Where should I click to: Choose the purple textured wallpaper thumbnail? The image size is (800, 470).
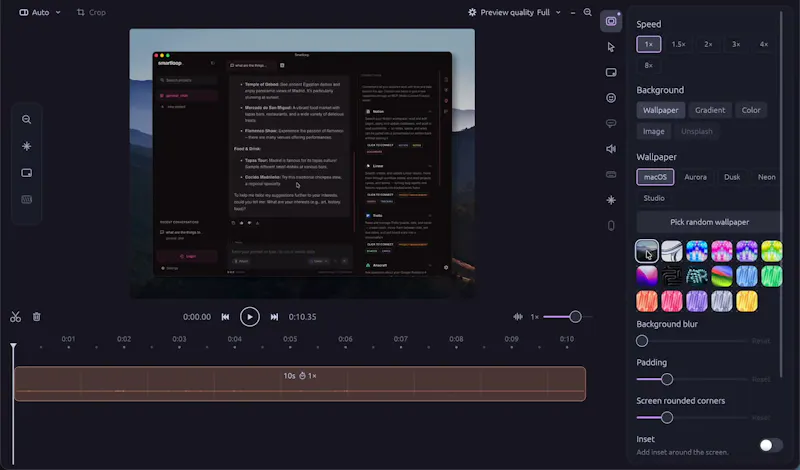[696, 301]
